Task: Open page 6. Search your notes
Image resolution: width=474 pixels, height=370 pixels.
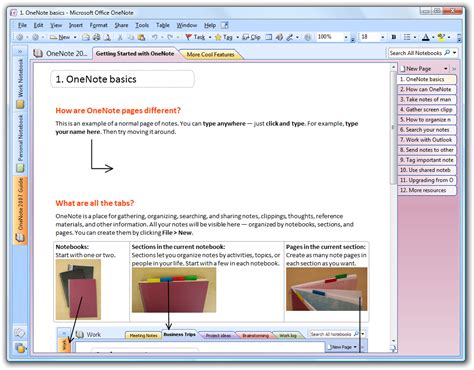Action: click(x=426, y=130)
